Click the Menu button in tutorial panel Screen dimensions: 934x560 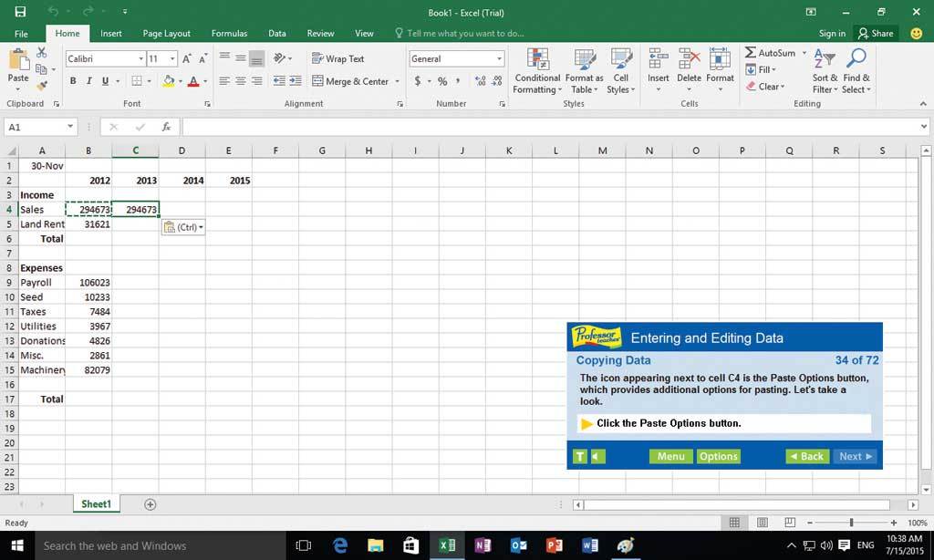[x=670, y=456]
